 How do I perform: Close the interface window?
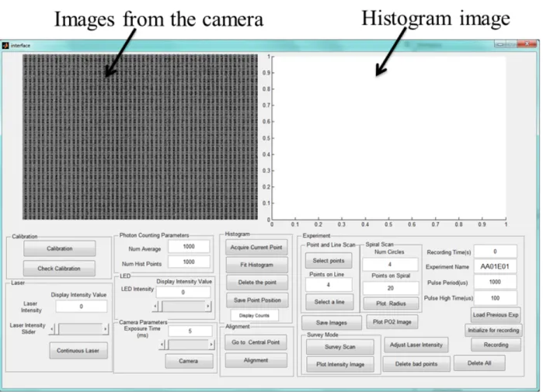pyautogui.click(x=527, y=44)
